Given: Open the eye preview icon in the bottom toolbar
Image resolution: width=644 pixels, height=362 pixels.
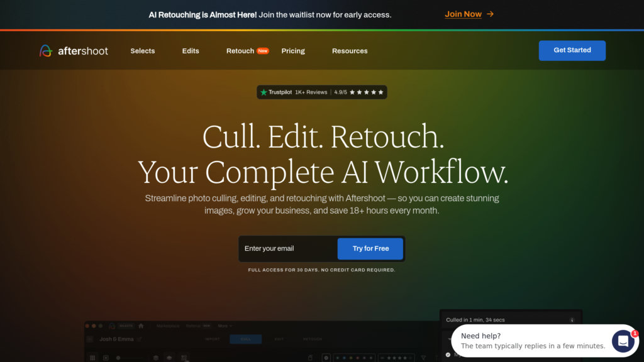Looking at the screenshot, I should pos(169,358).
